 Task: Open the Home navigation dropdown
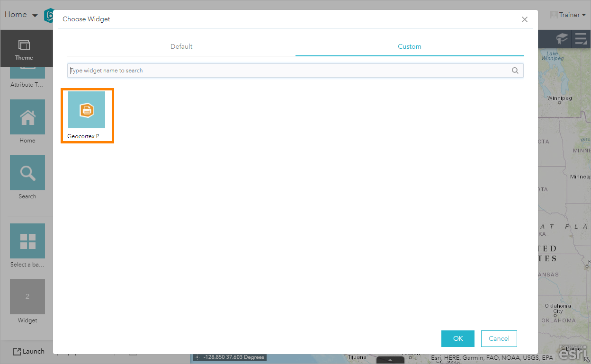tap(20, 15)
